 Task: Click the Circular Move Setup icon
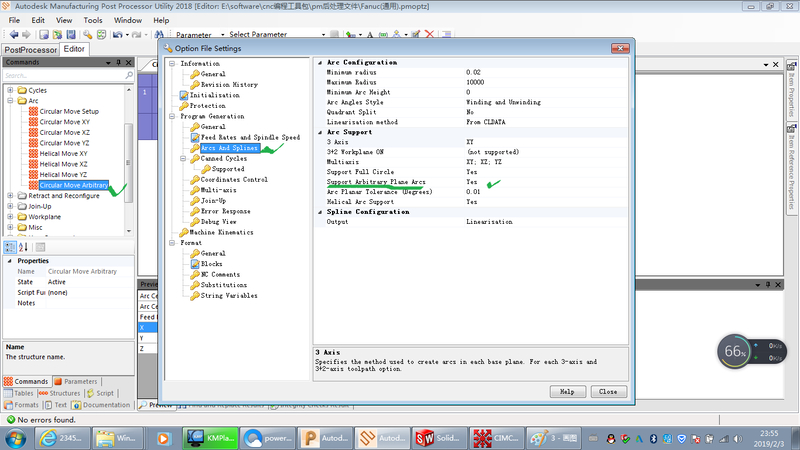[33, 111]
